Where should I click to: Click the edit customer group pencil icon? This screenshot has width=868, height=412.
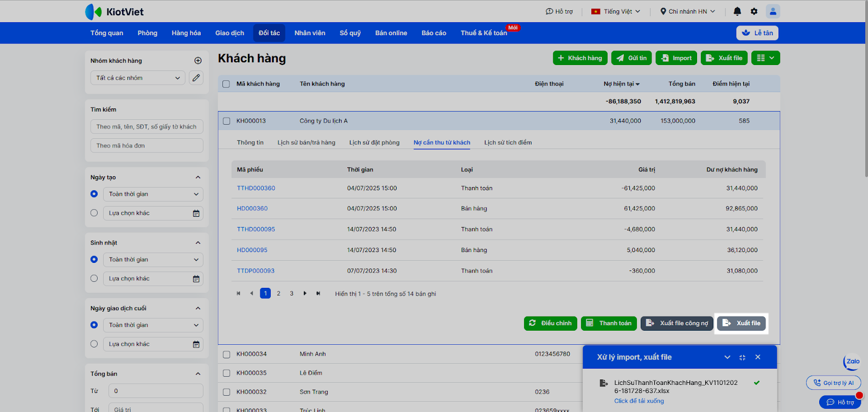(196, 78)
